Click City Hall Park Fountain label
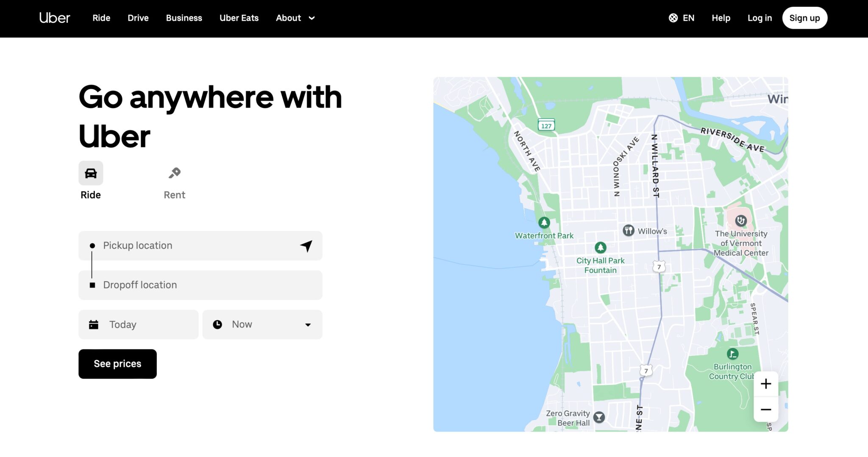 pyautogui.click(x=601, y=266)
